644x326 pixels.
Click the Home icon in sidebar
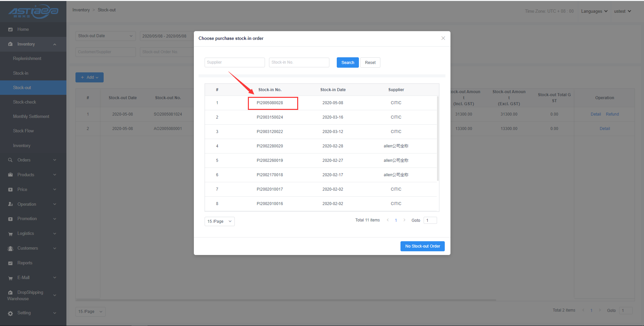tap(10, 29)
